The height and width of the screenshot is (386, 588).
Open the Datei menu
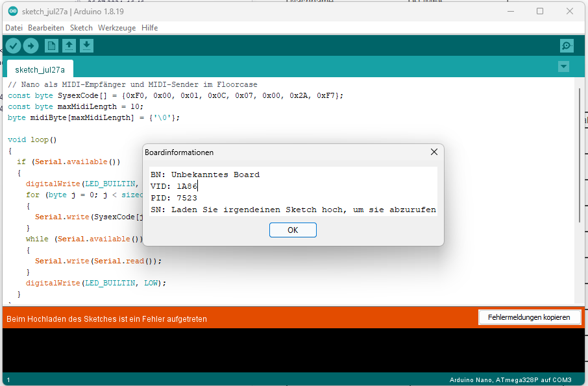click(14, 27)
